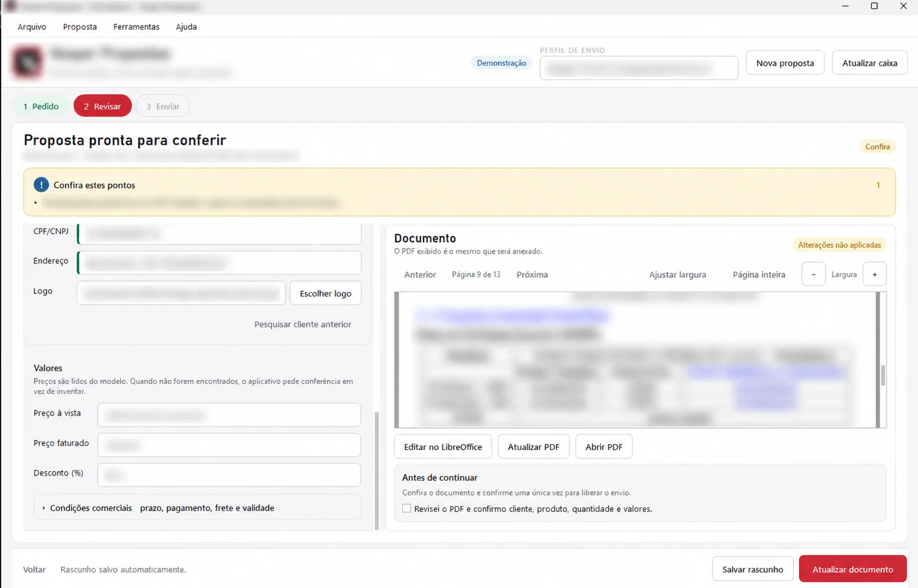The height and width of the screenshot is (588, 918).
Task: Click the Voltar link
Action: (x=35, y=569)
